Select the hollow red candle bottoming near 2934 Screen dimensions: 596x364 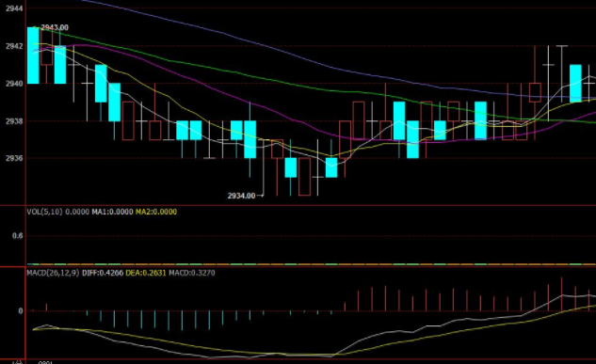tap(304, 177)
